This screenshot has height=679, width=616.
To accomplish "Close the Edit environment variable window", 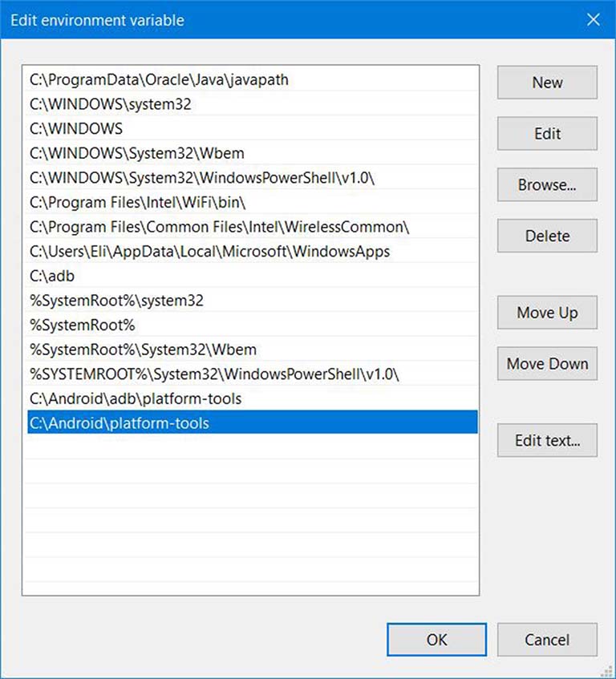I will [x=593, y=19].
